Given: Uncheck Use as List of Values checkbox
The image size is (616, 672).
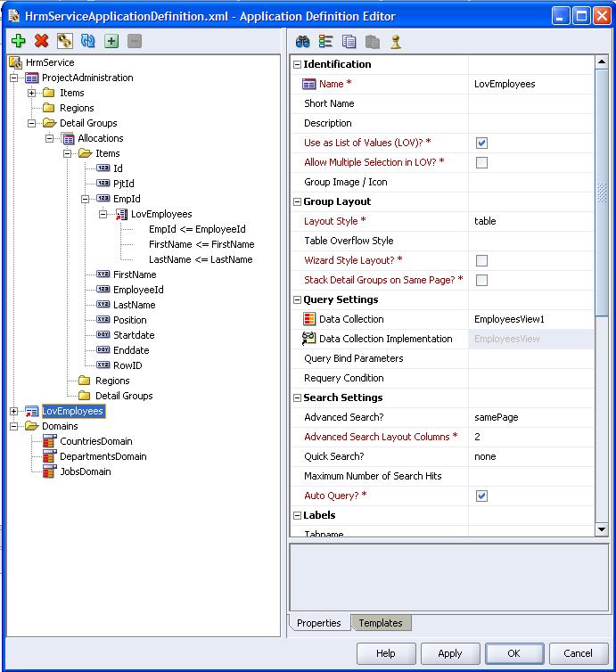Looking at the screenshot, I should pyautogui.click(x=481, y=143).
